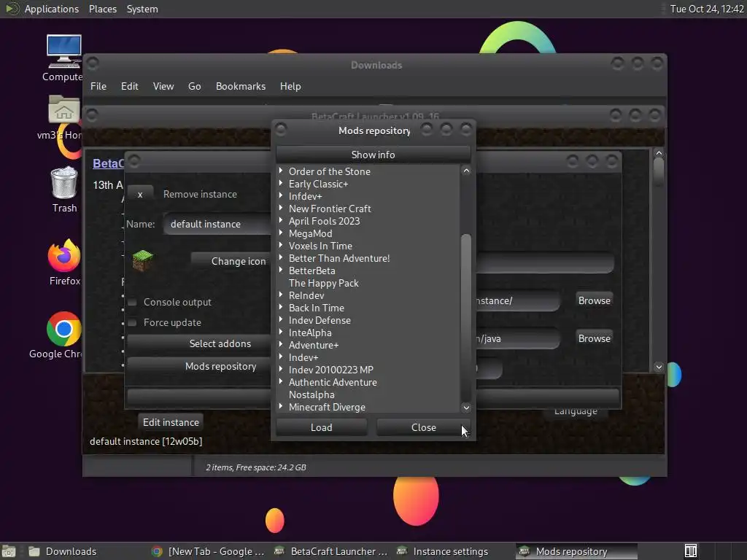
Task: Click the launcher changelog scroll-up arrow
Action: click(x=659, y=153)
